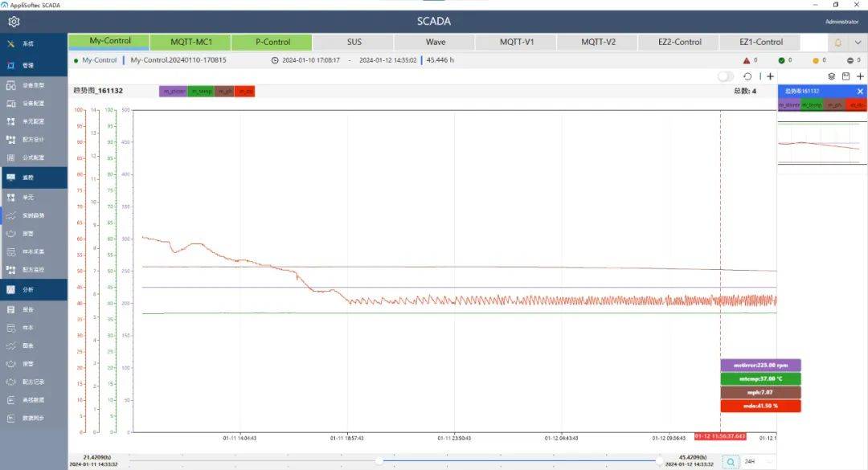
Task: Switch to the MQTT-MC1 tab
Action: (x=191, y=42)
